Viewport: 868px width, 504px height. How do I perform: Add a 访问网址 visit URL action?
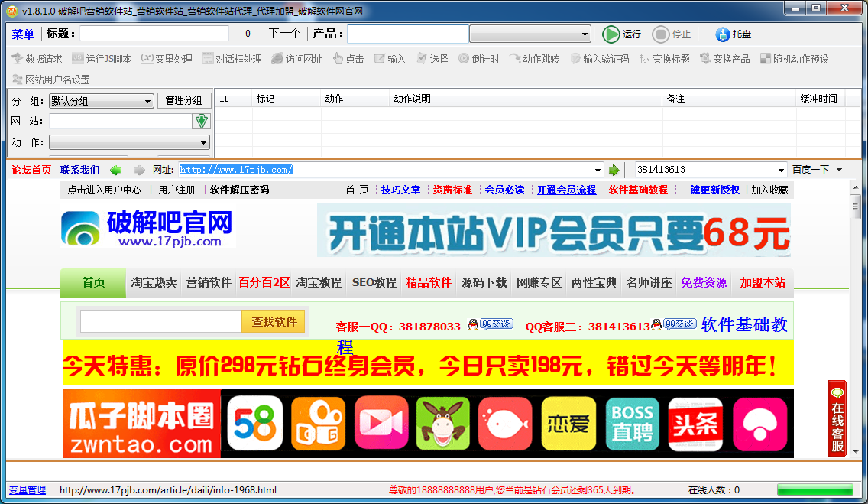click(296, 59)
